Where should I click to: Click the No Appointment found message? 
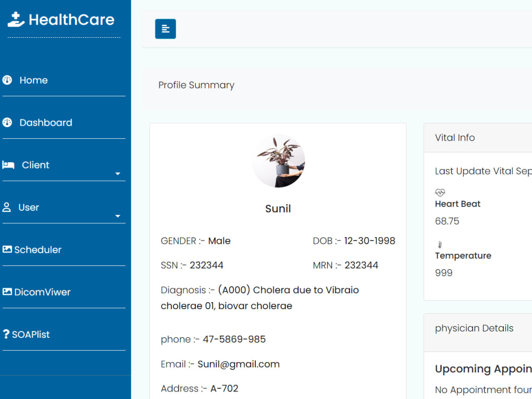tap(484, 390)
